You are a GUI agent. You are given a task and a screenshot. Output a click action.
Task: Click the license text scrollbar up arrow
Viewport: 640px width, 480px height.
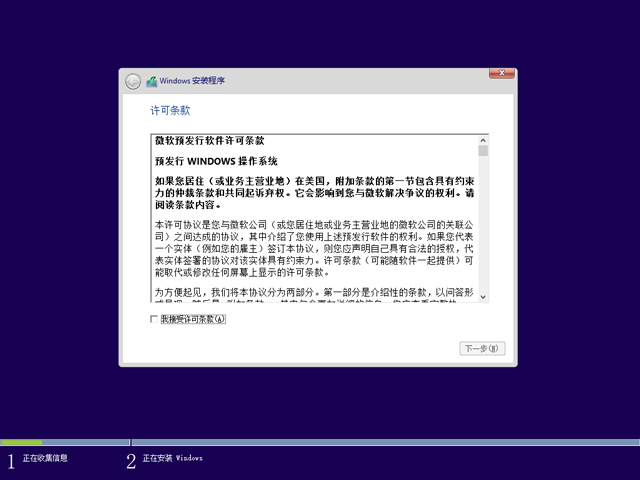tap(483, 140)
